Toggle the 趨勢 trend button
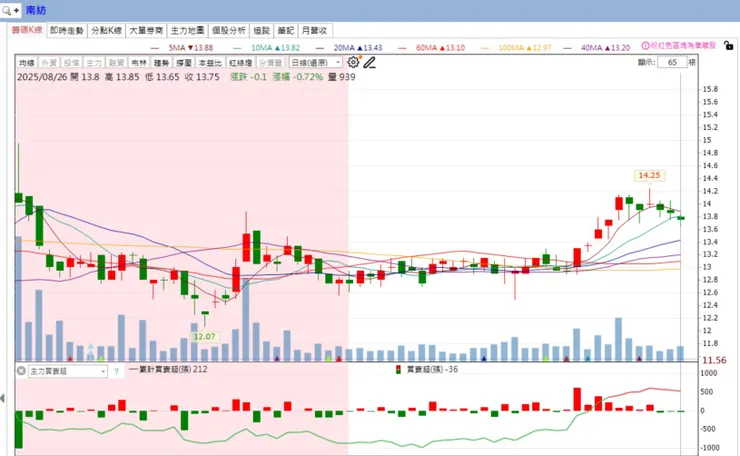This screenshot has height=456, width=740. (161, 63)
